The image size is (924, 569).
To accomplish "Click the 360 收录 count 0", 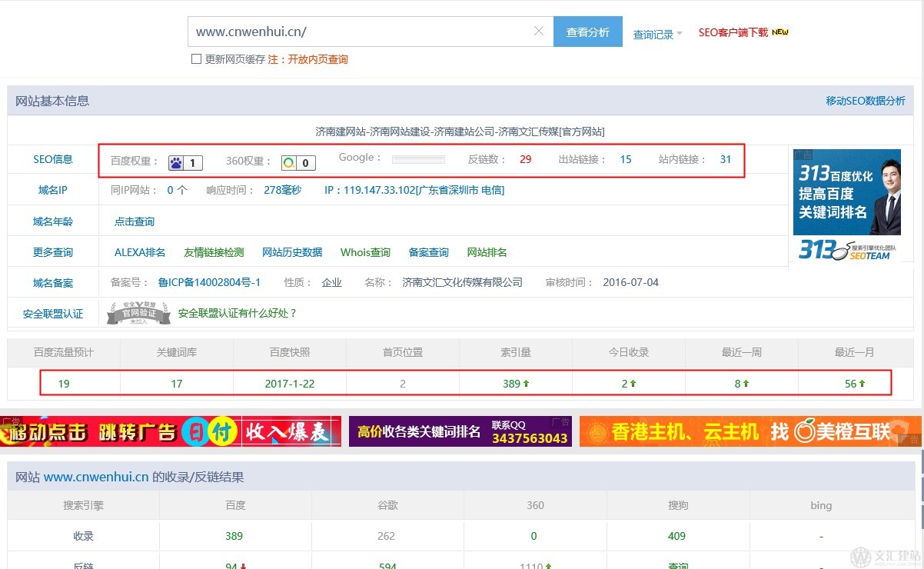I will point(533,536).
